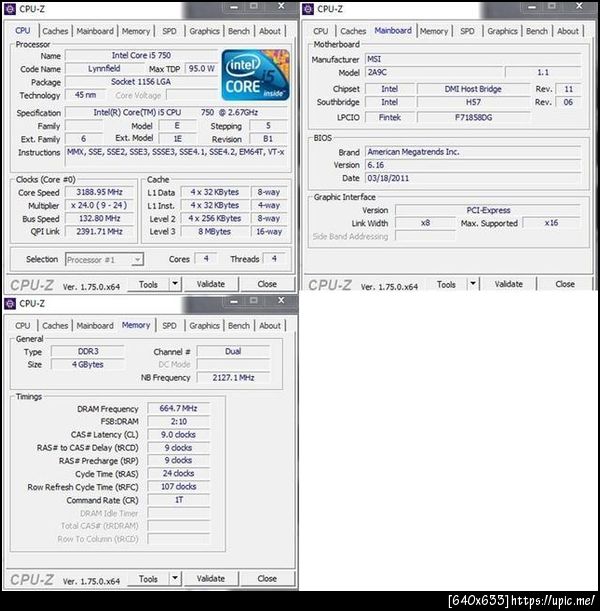600x611 pixels.
Task: Select Bench tab in the Memory window
Action: point(239,326)
